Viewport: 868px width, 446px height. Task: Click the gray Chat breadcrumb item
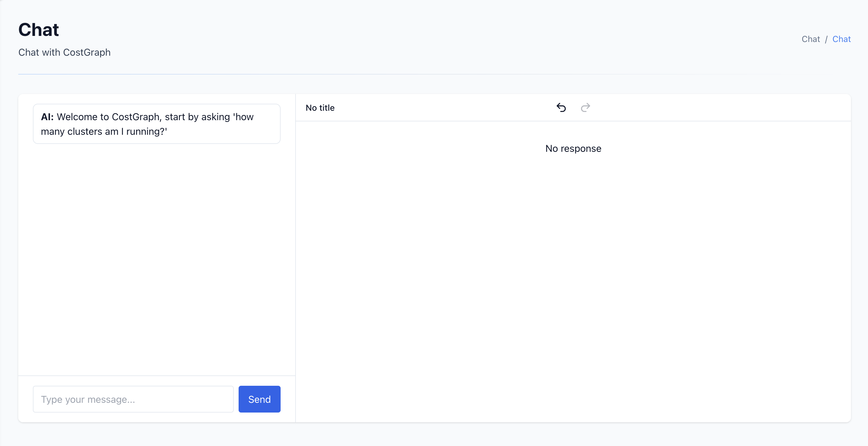(x=810, y=39)
